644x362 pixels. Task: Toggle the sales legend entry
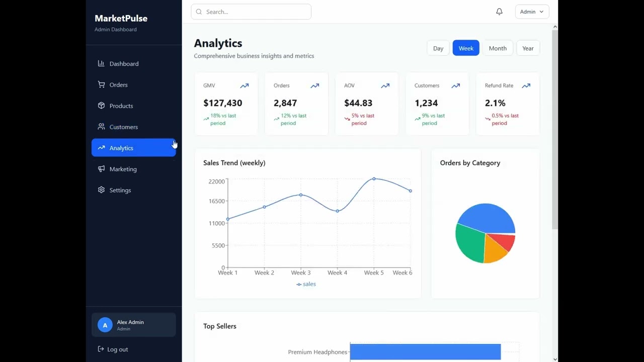click(x=306, y=284)
